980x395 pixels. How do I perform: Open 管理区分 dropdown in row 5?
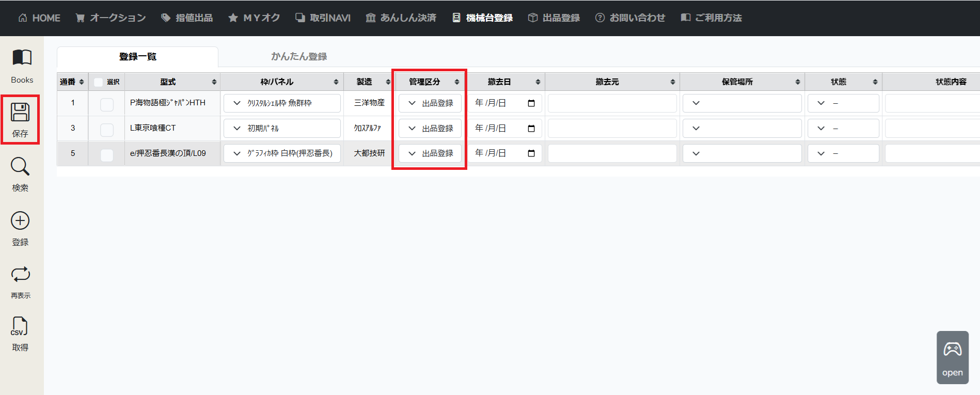click(x=430, y=153)
